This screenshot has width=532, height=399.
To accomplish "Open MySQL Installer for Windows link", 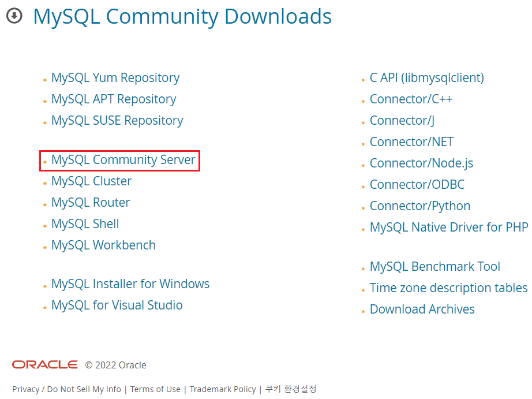I will click(130, 284).
